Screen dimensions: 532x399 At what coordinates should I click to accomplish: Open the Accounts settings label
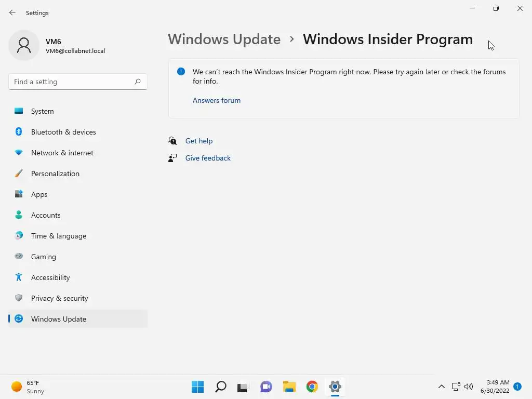tap(46, 215)
